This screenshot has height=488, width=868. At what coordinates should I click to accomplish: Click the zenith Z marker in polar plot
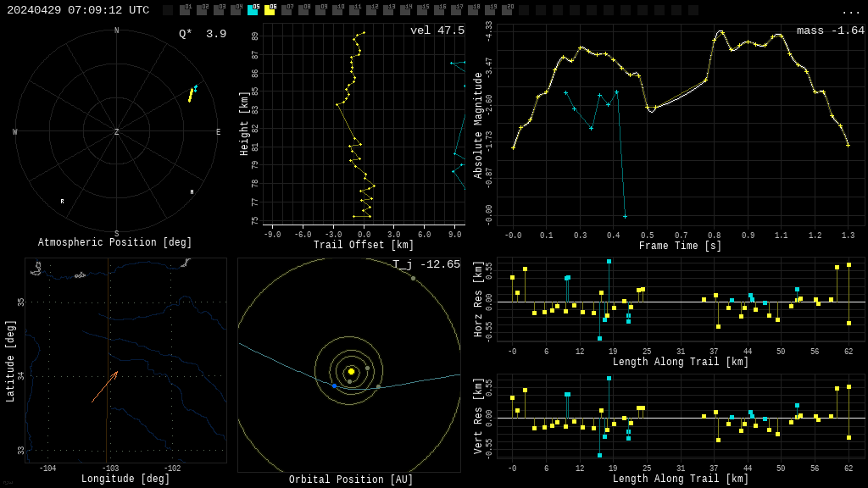tap(117, 132)
